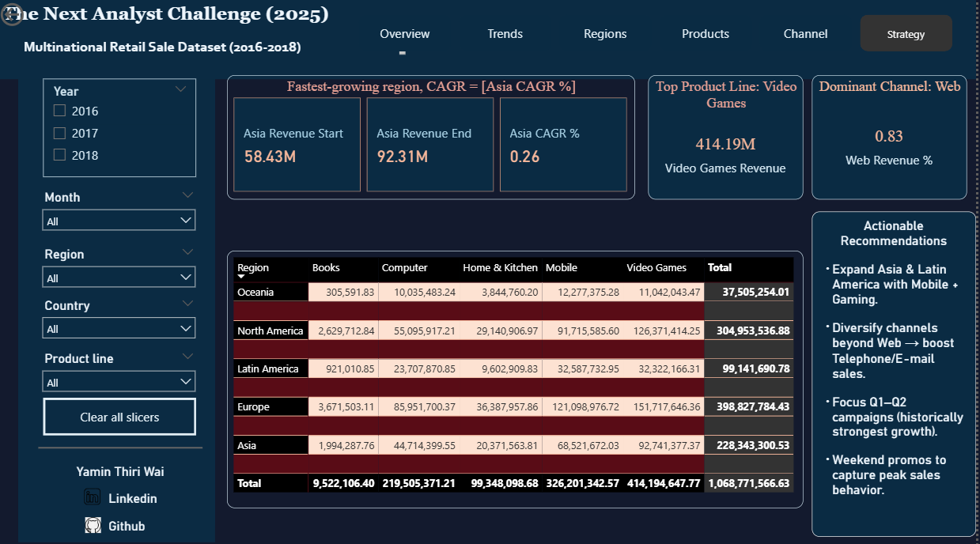Collapse the Year slicer chevron
This screenshot has height=544, width=980.
point(180,89)
